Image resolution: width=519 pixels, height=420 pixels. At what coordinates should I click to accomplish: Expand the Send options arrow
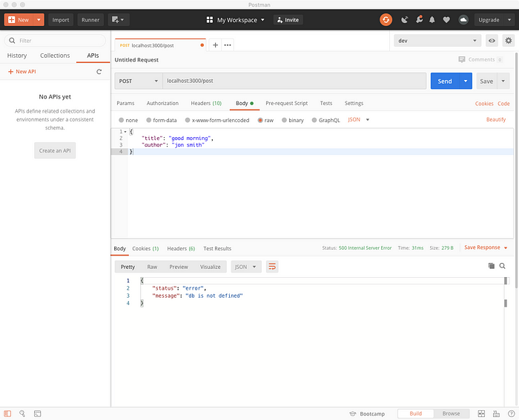pyautogui.click(x=466, y=81)
